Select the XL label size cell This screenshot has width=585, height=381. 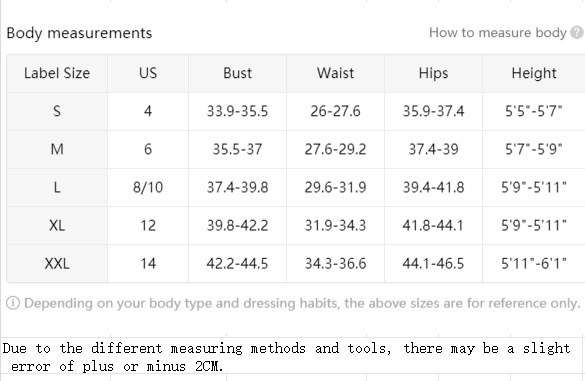(x=57, y=225)
